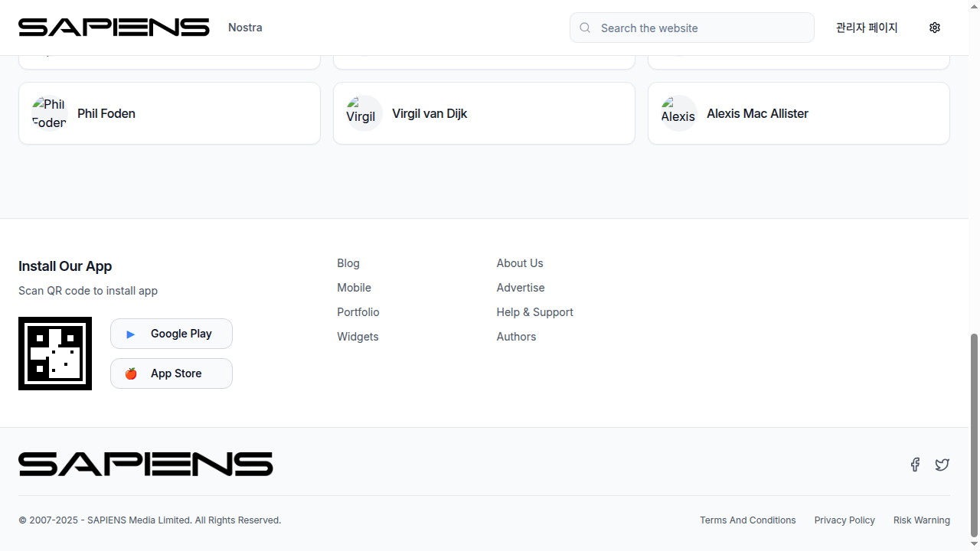Open Terms And Conditions link
This screenshot has width=980, height=551.
(x=747, y=520)
